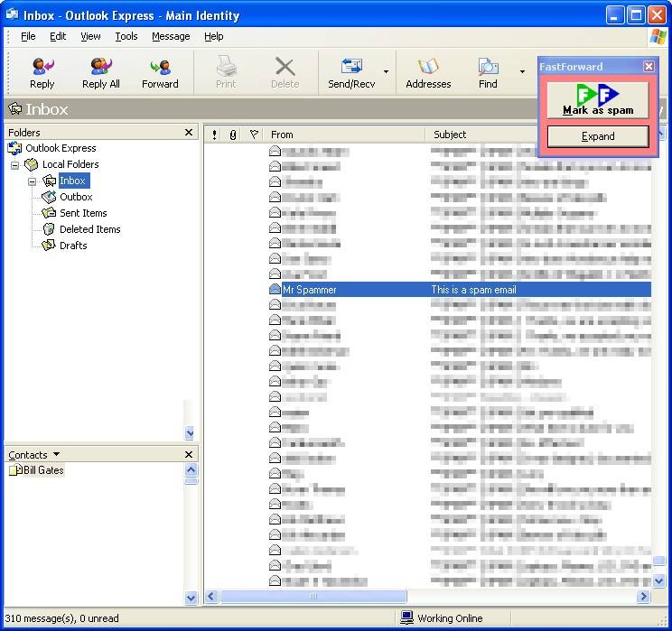Open the Send/Recv dropdown arrow
This screenshot has width=672, height=631.
click(x=387, y=71)
